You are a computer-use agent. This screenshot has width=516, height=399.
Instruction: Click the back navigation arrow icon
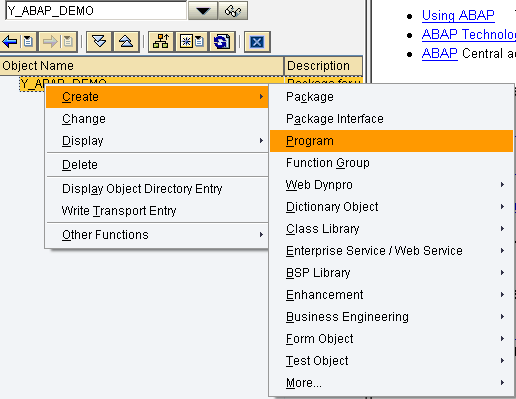pyautogui.click(x=9, y=42)
